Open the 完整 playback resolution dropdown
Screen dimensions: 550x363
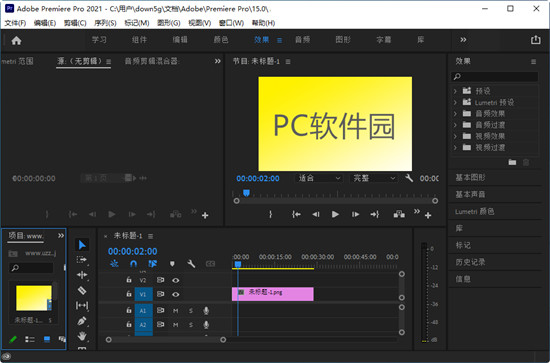374,178
